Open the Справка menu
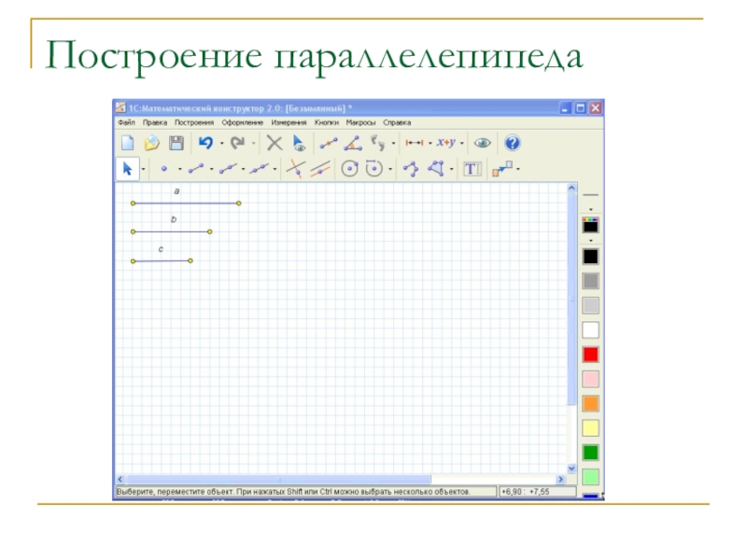This screenshot has height=560, width=747. coord(397,122)
